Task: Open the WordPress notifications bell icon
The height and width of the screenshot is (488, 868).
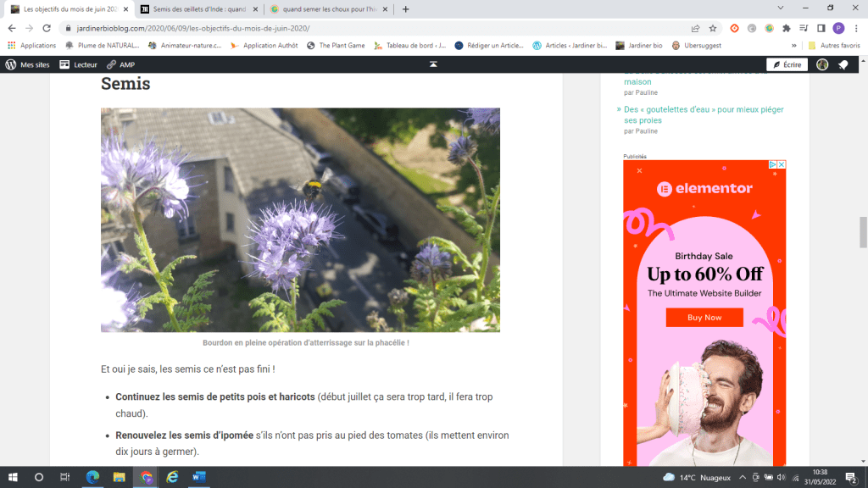Action: 843,64
